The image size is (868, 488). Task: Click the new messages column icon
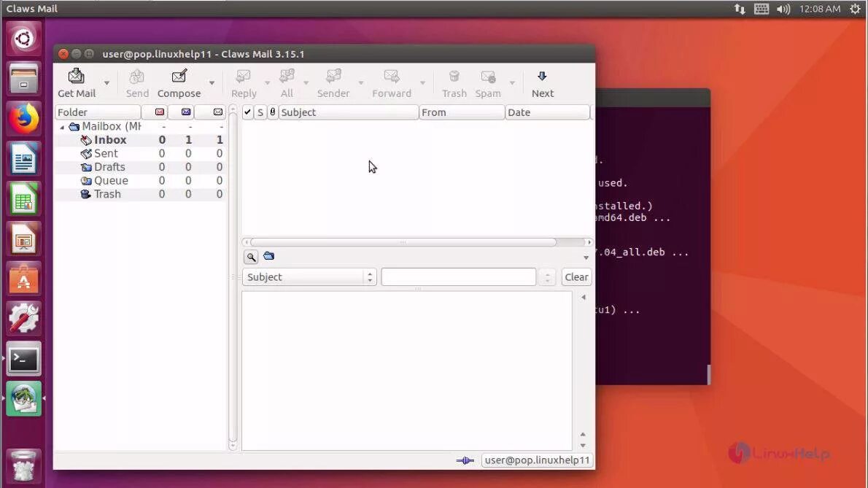pos(160,112)
